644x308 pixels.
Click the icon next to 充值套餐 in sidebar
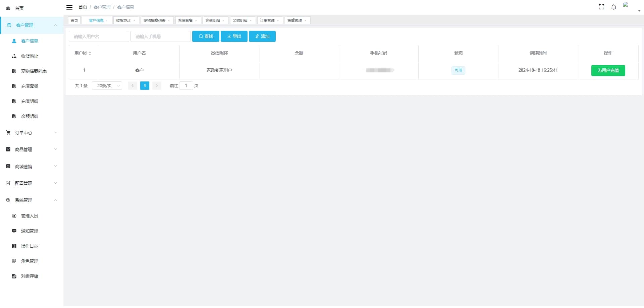(14, 86)
